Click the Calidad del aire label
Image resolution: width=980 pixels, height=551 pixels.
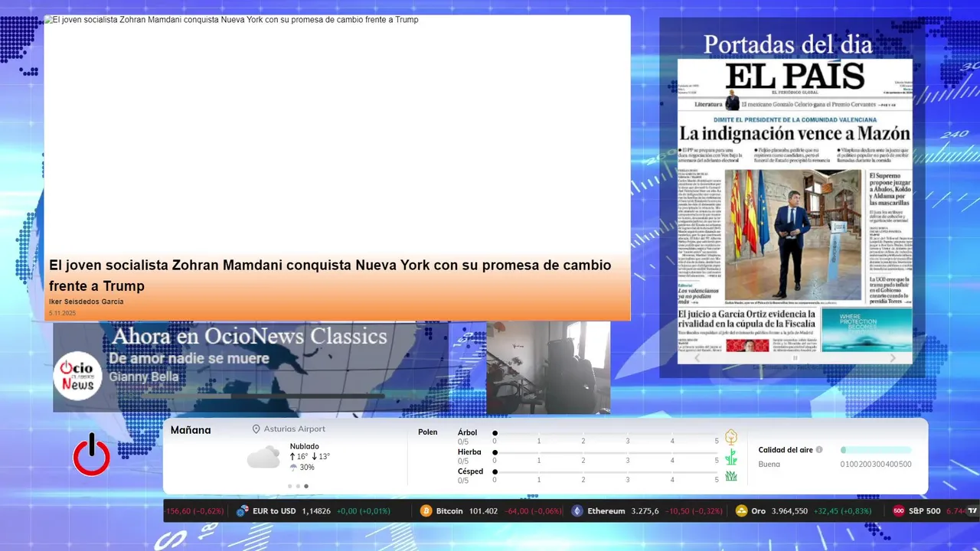pyautogui.click(x=786, y=450)
